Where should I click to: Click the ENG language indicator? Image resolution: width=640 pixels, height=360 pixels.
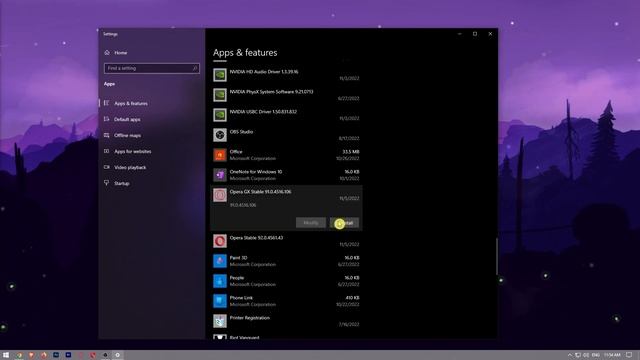pos(596,355)
